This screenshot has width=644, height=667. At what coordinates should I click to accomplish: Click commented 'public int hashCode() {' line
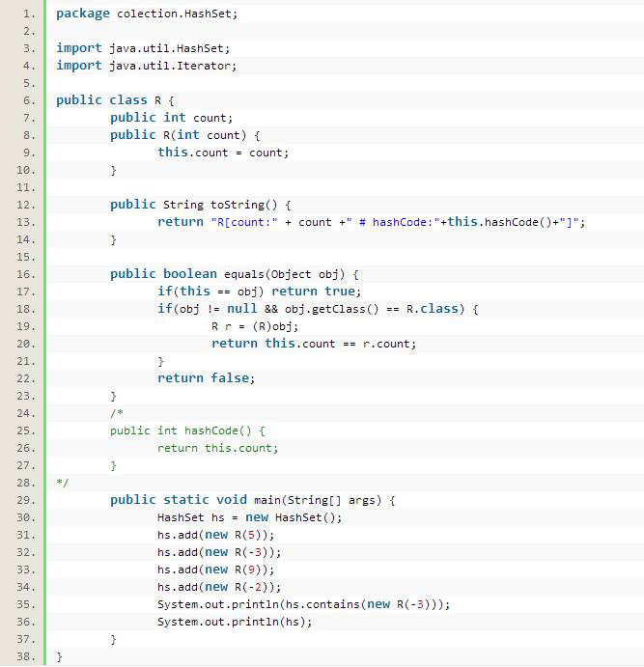tap(187, 431)
